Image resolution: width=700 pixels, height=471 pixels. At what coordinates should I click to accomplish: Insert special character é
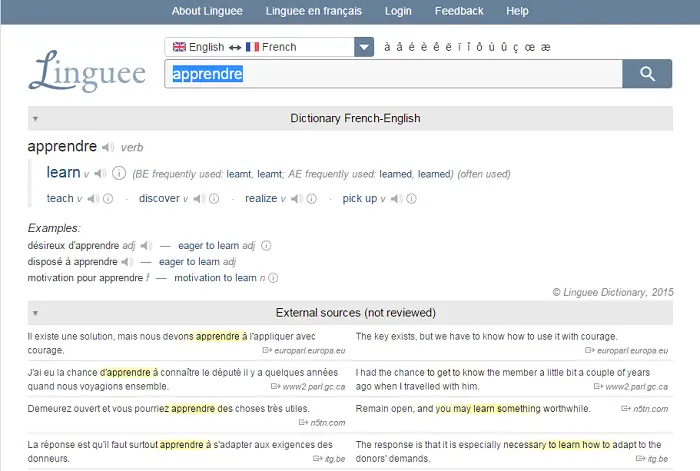point(412,47)
